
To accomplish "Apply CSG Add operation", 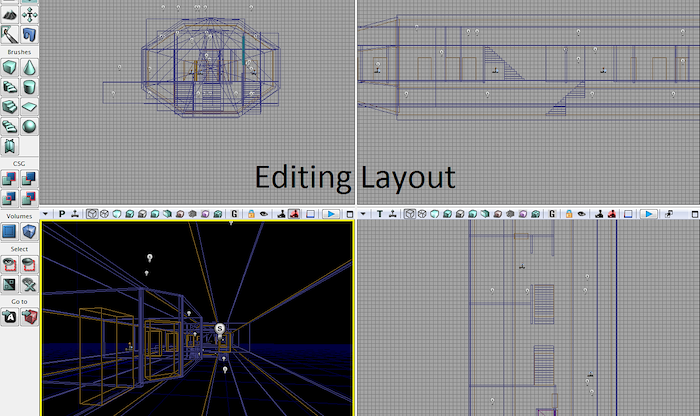I will [9, 179].
